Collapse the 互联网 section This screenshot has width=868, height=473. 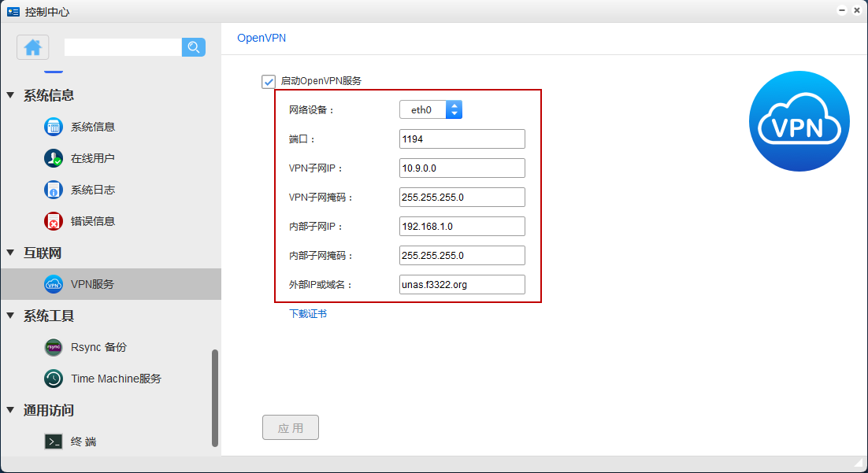[10, 253]
